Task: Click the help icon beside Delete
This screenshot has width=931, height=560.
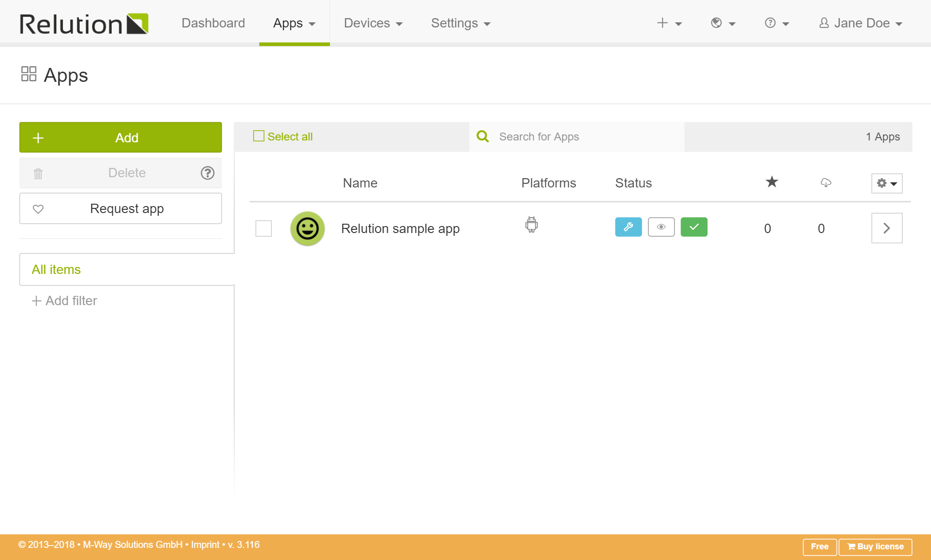Action: (x=208, y=173)
